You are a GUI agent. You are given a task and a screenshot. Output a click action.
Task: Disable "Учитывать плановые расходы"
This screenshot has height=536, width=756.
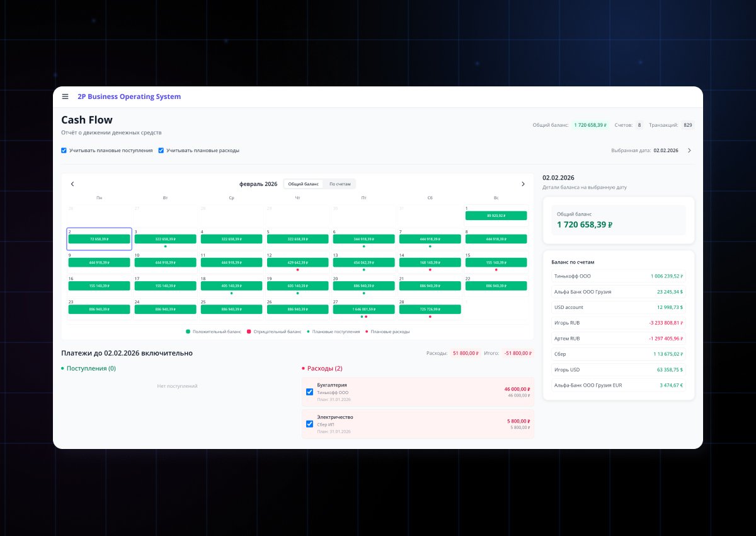click(x=161, y=150)
